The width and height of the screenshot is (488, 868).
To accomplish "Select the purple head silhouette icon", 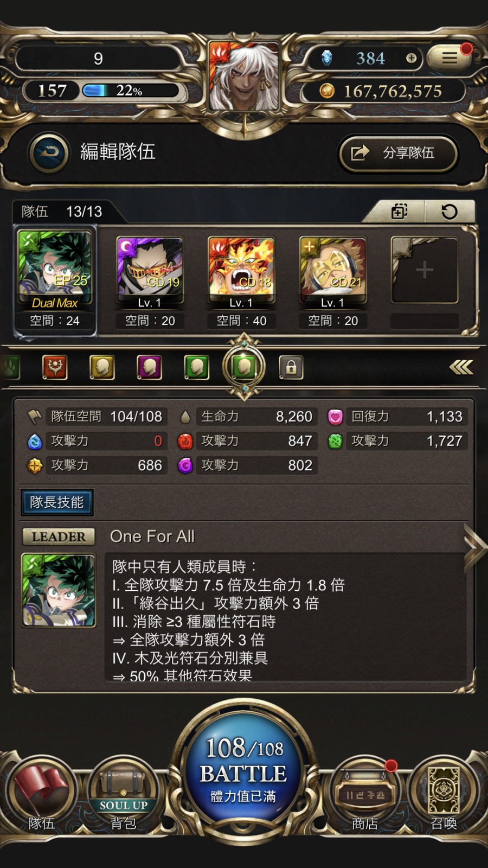I will [x=149, y=367].
